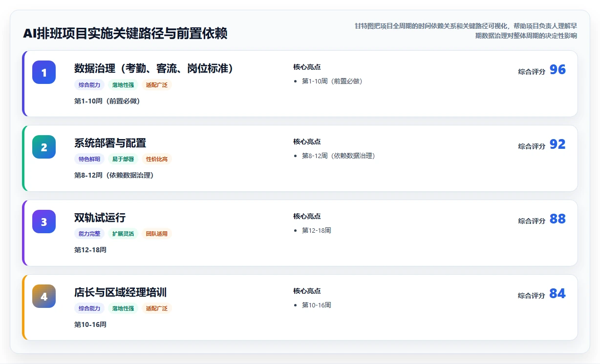The width and height of the screenshot is (600, 364).
Task: Click the number 2 badge icon
Action: (44, 147)
